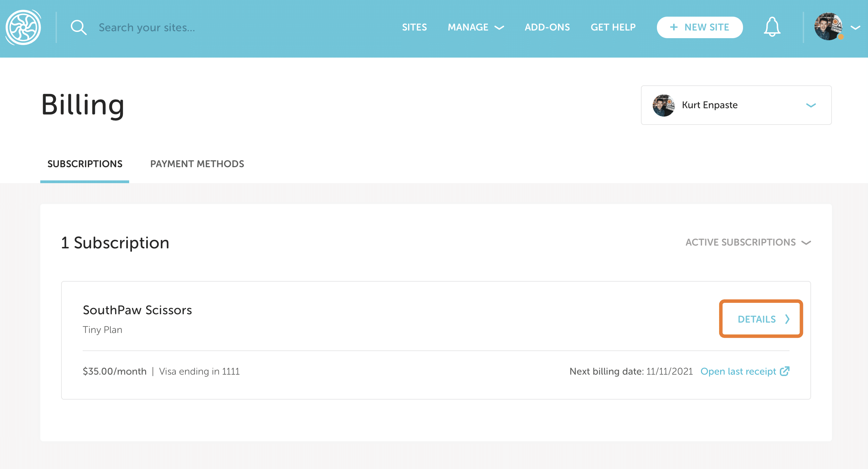Click the plus icon on New Site
The width and height of the screenshot is (868, 469).
pos(674,27)
